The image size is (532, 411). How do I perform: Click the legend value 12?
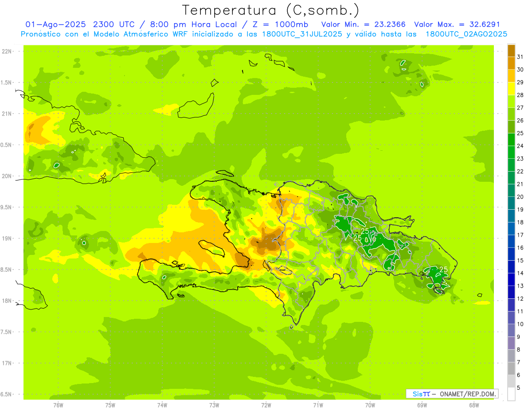point(520,299)
